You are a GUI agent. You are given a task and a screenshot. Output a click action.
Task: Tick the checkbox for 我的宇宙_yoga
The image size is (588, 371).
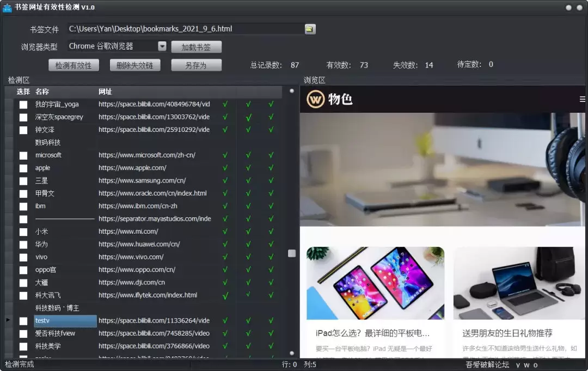23,105
